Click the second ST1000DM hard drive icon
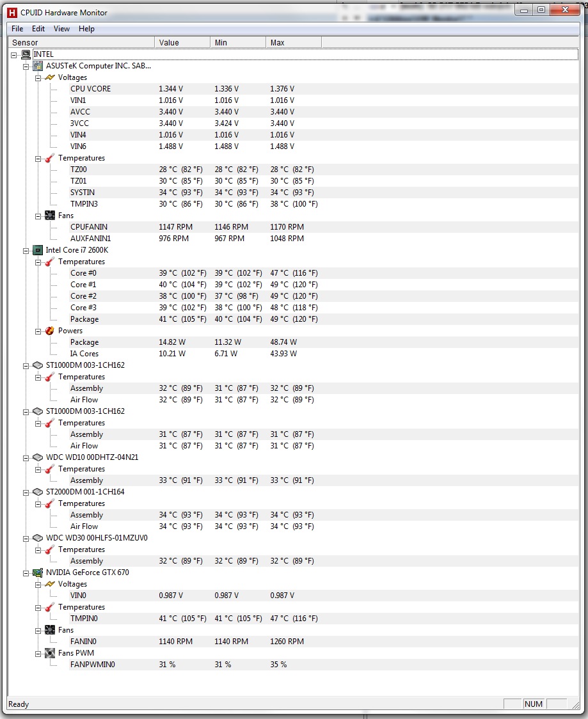588x719 pixels. [38, 411]
